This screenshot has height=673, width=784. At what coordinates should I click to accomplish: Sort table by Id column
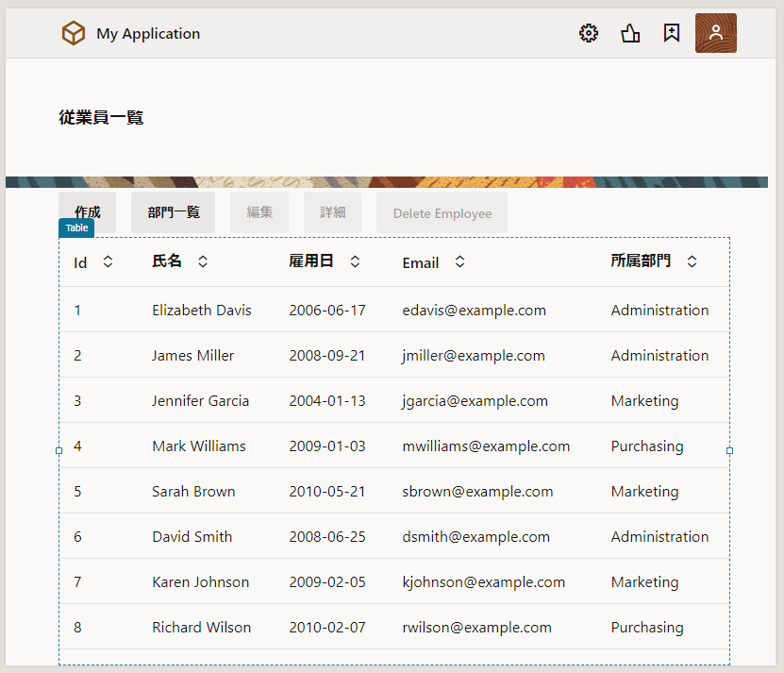click(x=108, y=261)
